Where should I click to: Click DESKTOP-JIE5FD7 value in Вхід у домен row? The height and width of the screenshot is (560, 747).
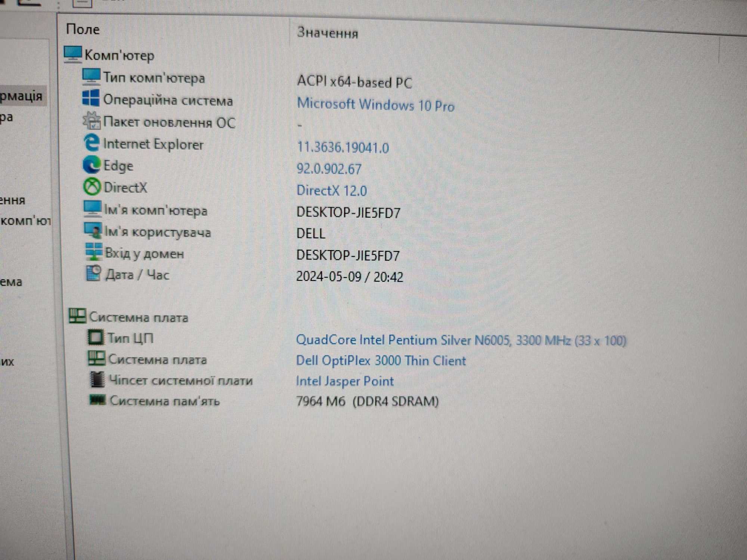point(348,255)
